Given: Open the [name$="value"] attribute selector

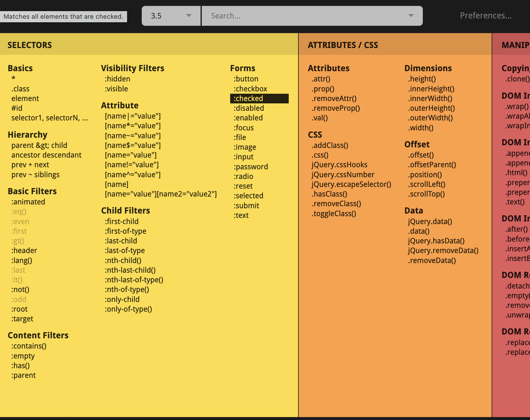Looking at the screenshot, I should (x=133, y=145).
